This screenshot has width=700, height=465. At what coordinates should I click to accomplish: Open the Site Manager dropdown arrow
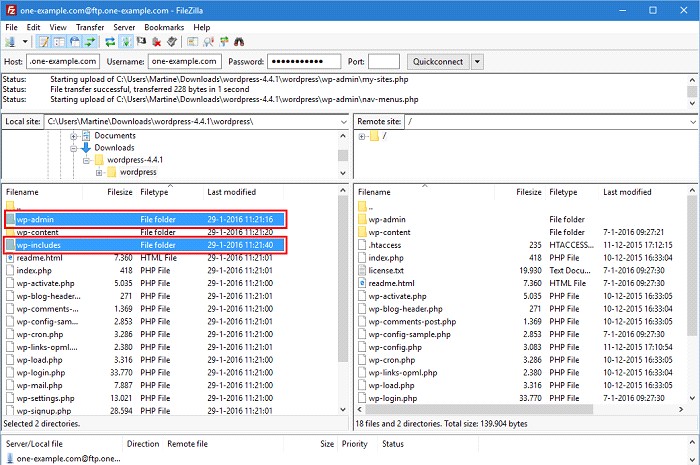coord(25,42)
